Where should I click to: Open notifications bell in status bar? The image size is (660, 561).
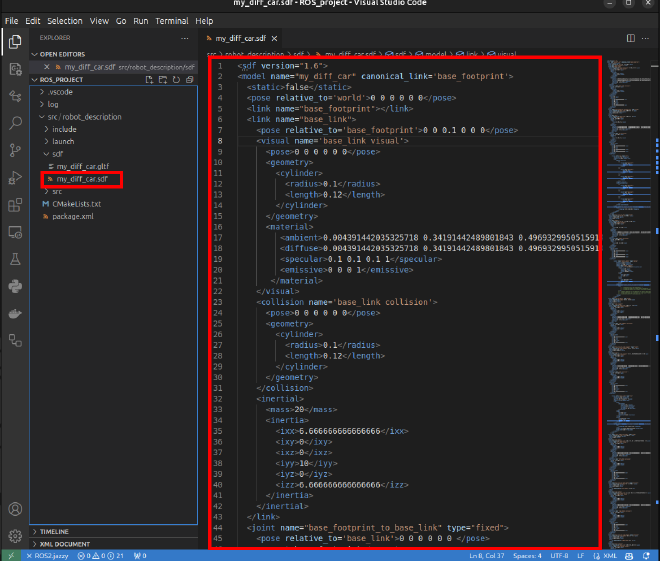pos(647,556)
